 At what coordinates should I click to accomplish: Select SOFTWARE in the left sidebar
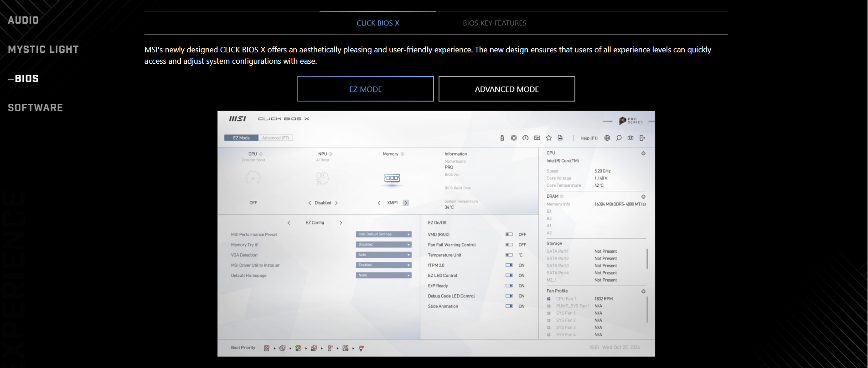(36, 108)
